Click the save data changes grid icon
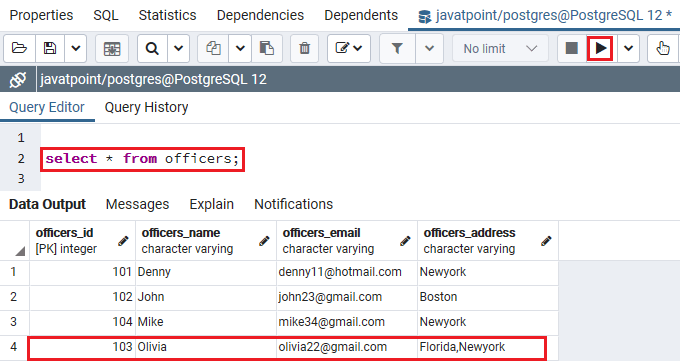Viewport: 680px width, 361px height. [112, 48]
